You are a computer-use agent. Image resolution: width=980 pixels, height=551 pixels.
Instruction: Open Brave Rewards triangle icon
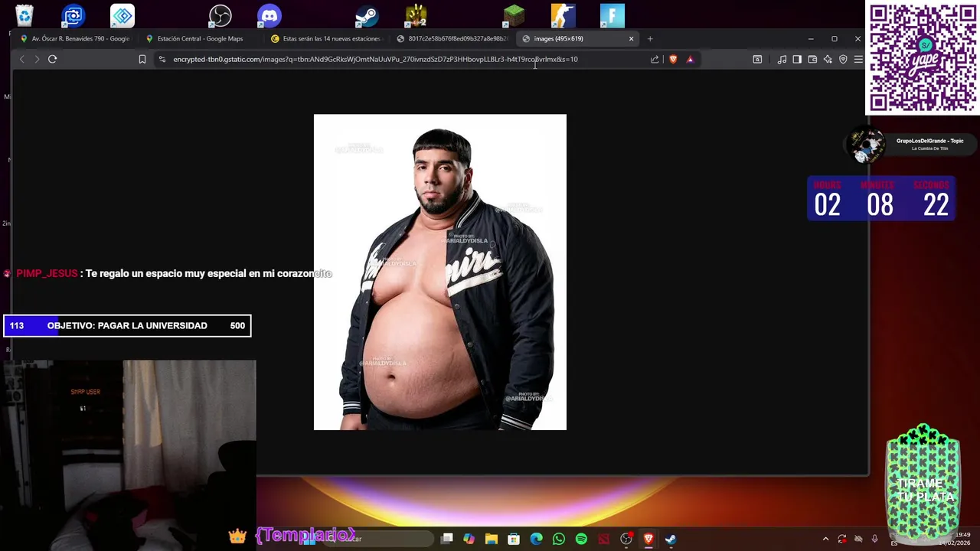pos(690,59)
